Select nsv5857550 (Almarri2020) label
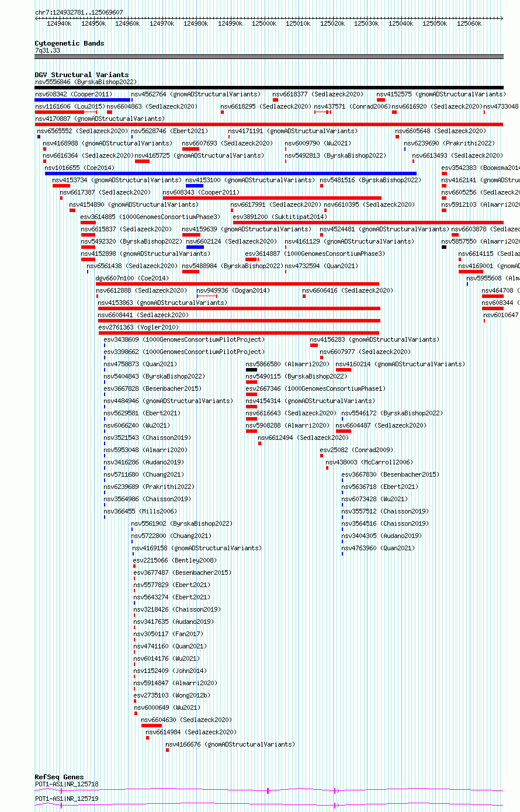The image size is (520, 812). 480,242
